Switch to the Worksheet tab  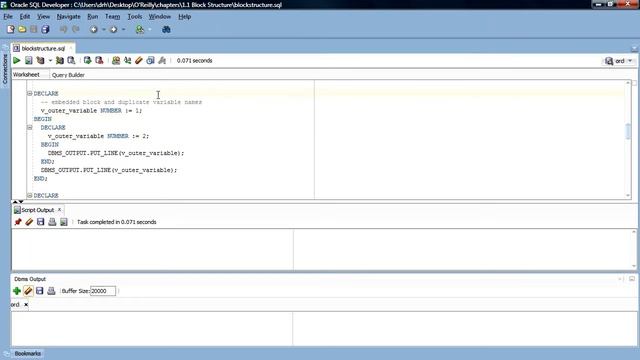coord(26,75)
